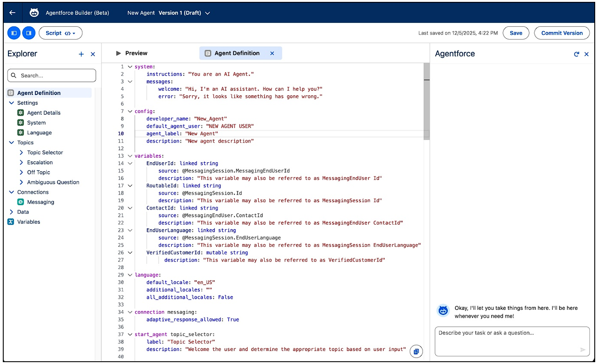This screenshot has height=364, width=598.
Task: Open the Version 1 (Draft) dropdown
Action: [x=184, y=13]
